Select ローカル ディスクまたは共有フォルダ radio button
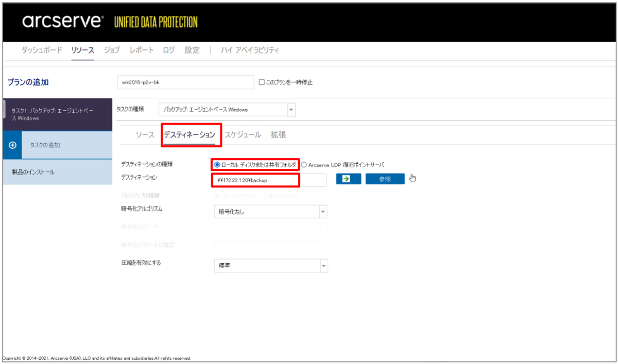 [217, 165]
